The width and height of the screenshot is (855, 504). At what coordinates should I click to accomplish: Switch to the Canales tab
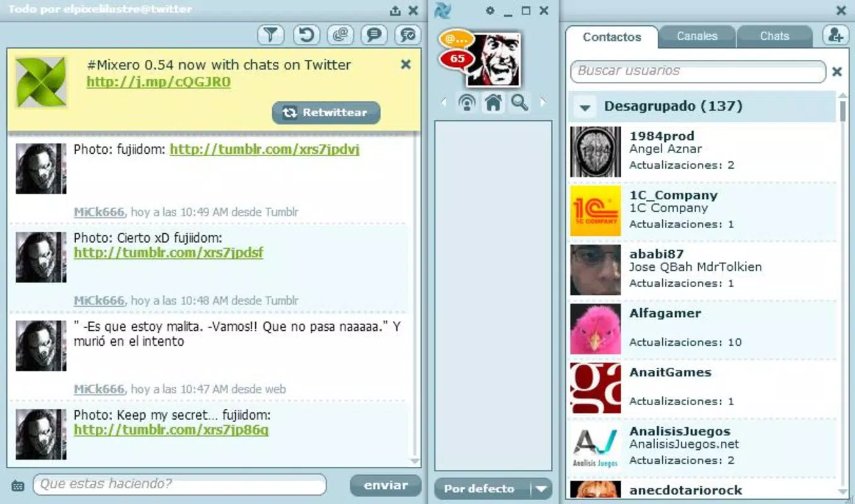tap(697, 36)
